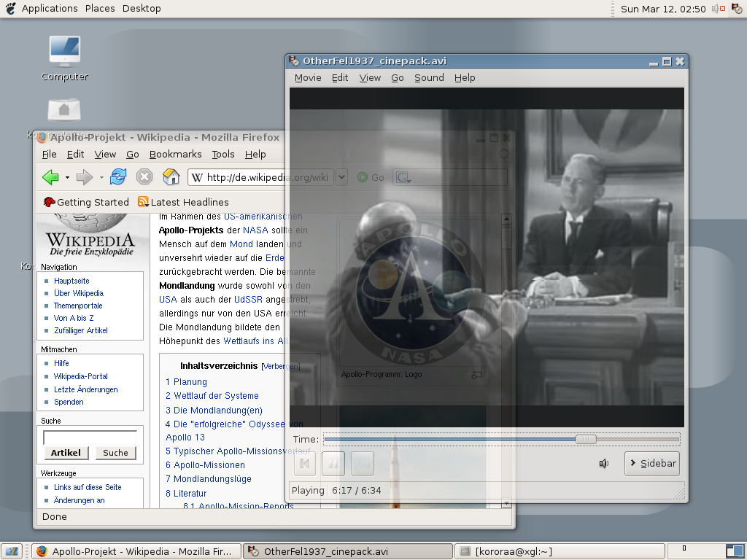The height and width of the screenshot is (560, 747).
Task: Collapse contents via Verbergen link
Action: pyautogui.click(x=281, y=366)
